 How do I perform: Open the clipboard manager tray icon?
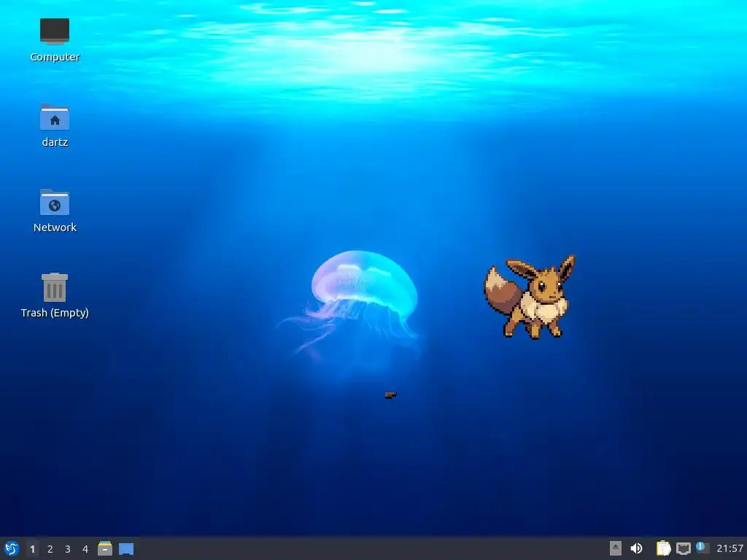coord(663,548)
